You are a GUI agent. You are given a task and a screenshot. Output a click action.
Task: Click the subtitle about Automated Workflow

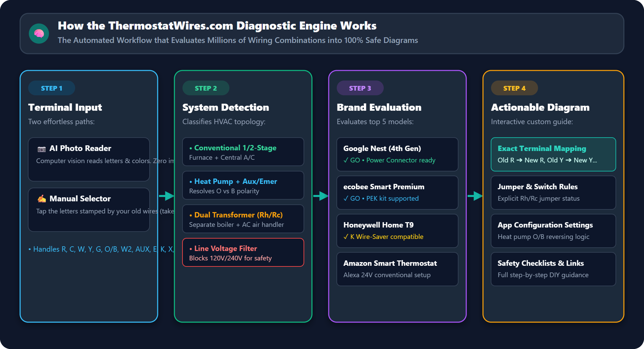point(238,40)
